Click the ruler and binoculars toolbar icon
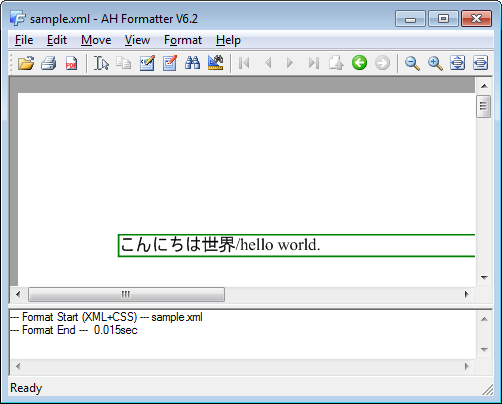The width and height of the screenshot is (502, 404). (215, 63)
